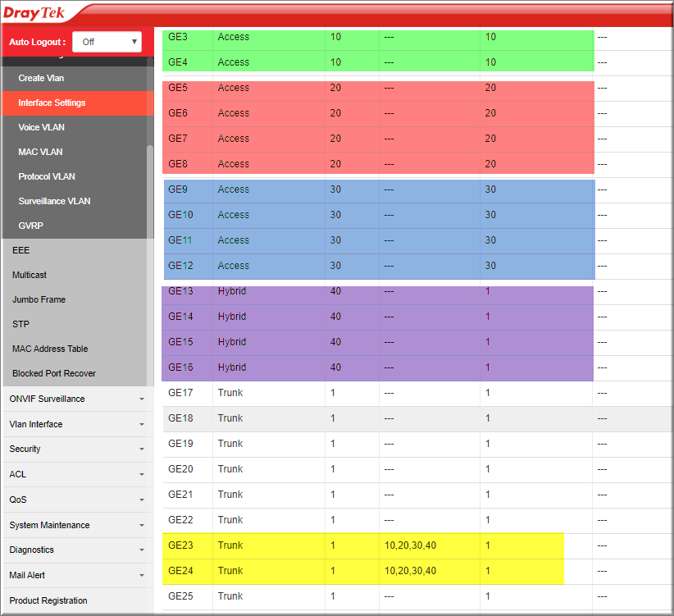Select the GE20 port cell
Screen dimensions: 674x616
188,469
